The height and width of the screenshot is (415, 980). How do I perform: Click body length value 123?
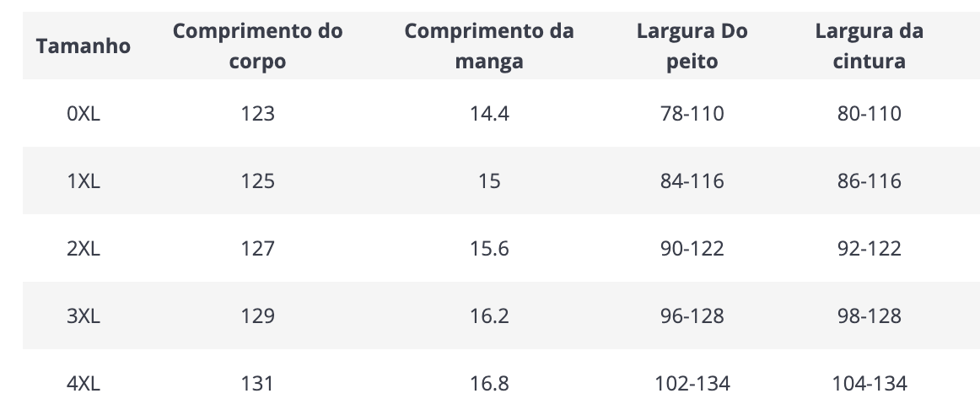pyautogui.click(x=257, y=113)
